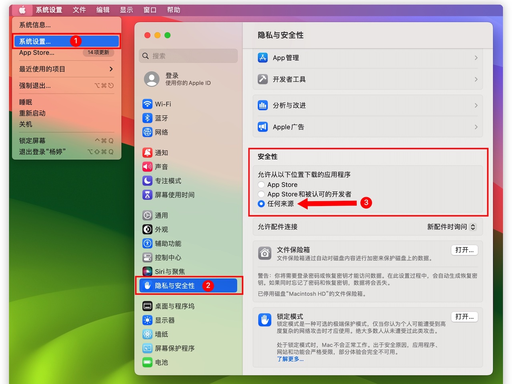The width and height of the screenshot is (512, 384).
Task: Click the Wi-Fi sidebar icon
Action: click(x=147, y=104)
